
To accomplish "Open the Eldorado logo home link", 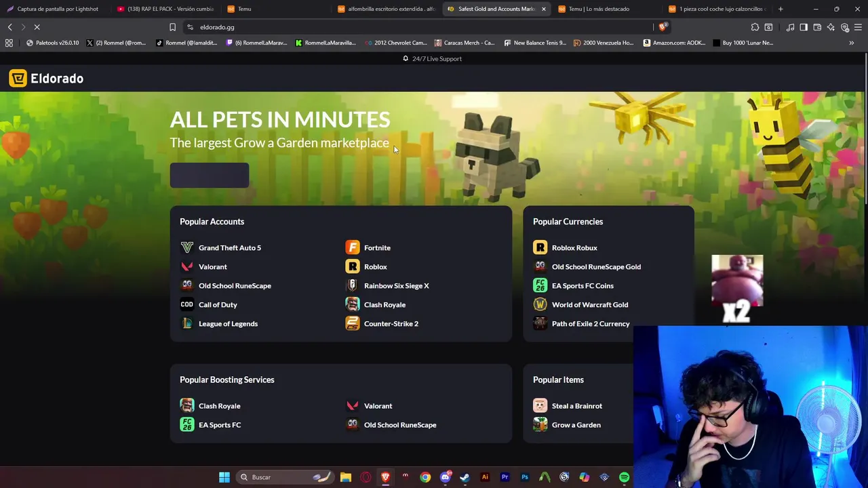I will [x=46, y=79].
